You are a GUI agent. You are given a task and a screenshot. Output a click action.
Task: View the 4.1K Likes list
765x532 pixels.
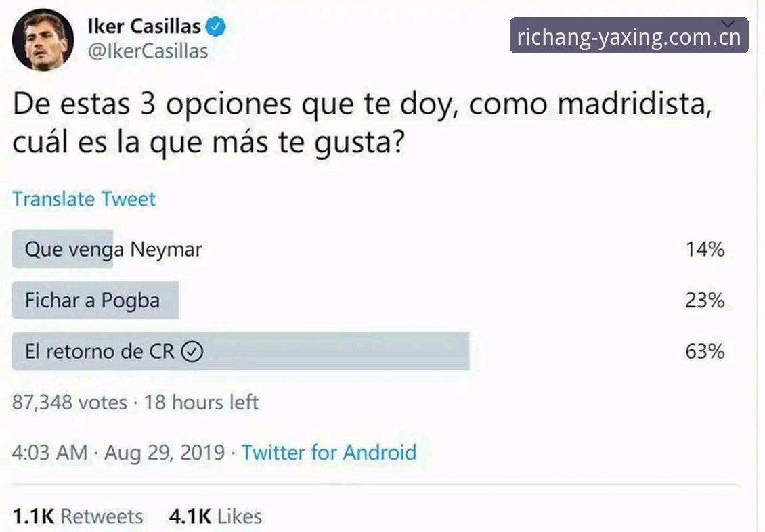[216, 516]
